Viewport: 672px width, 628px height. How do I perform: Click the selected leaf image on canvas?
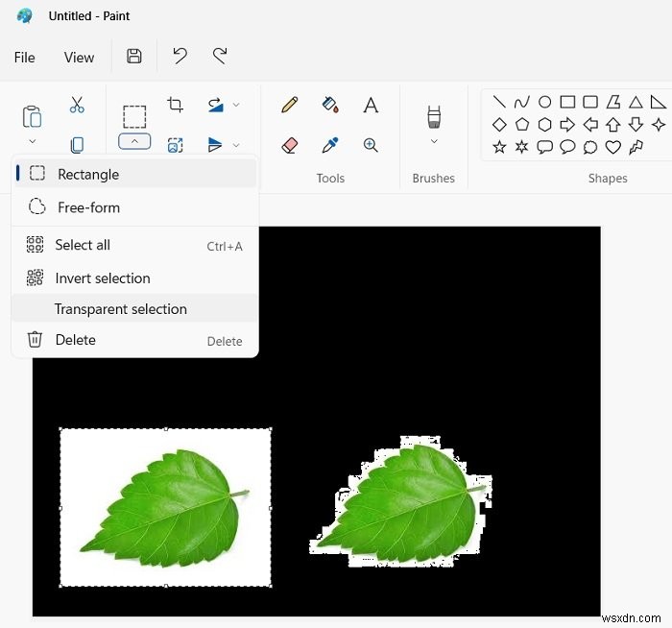coord(165,507)
